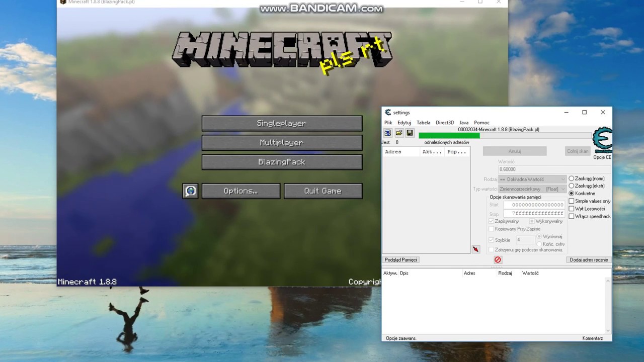644x362 pixels.
Task: Open the Plik menu
Action: [x=388, y=123]
